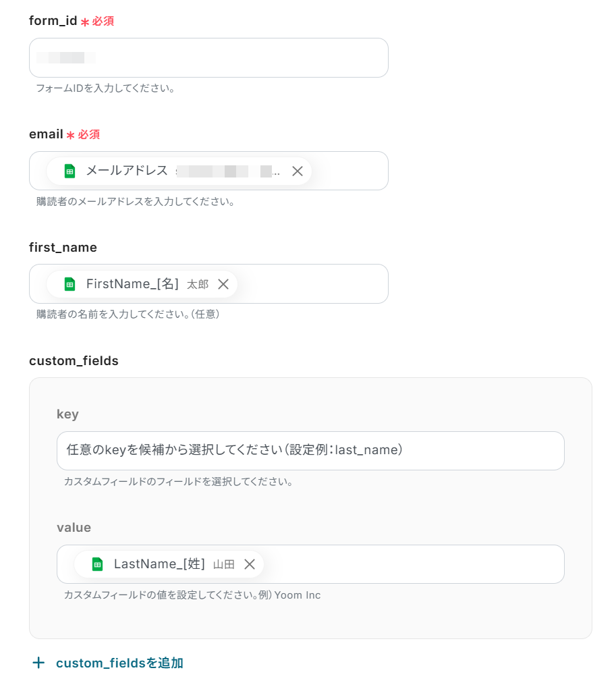Click the Sheets icon beside LastName_[姓]

point(97,564)
